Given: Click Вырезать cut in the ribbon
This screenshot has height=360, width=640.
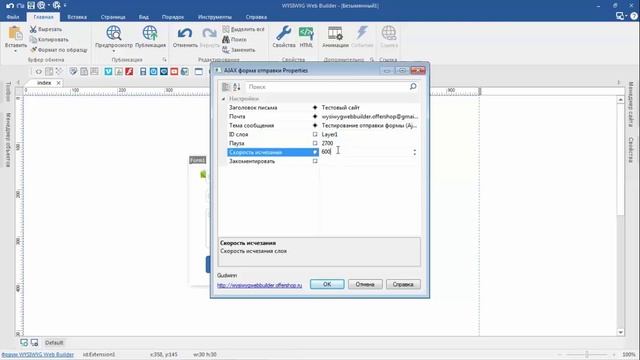Looking at the screenshot, I should click(46, 29).
